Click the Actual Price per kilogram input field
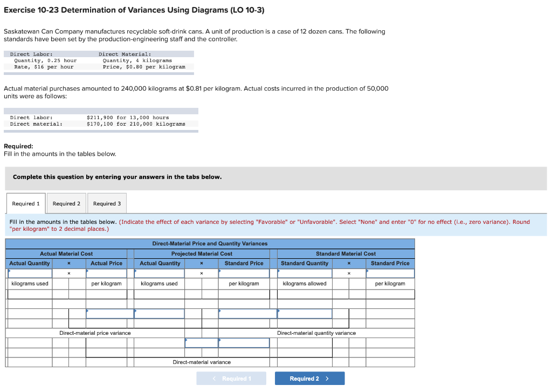The width and height of the screenshot is (552, 392). tap(107, 273)
